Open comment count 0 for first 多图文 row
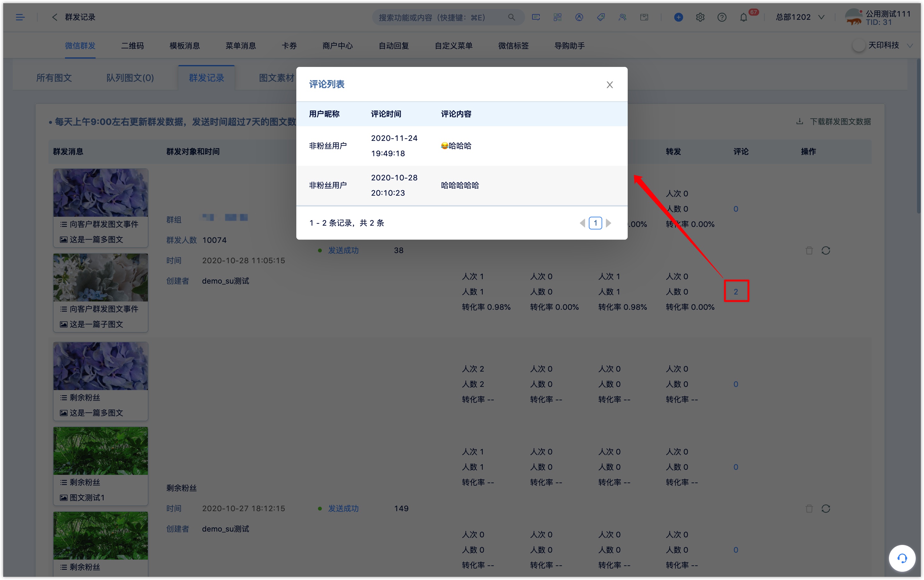The height and width of the screenshot is (580, 924). (736, 209)
